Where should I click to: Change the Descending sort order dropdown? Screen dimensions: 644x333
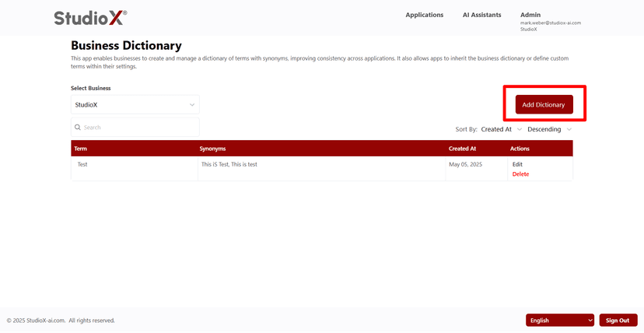(549, 129)
